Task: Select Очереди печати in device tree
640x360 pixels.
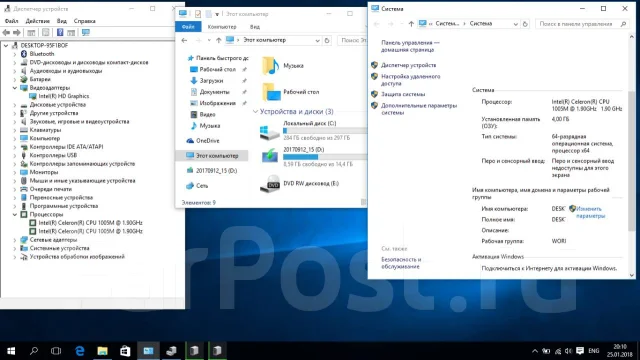Action: [51, 189]
